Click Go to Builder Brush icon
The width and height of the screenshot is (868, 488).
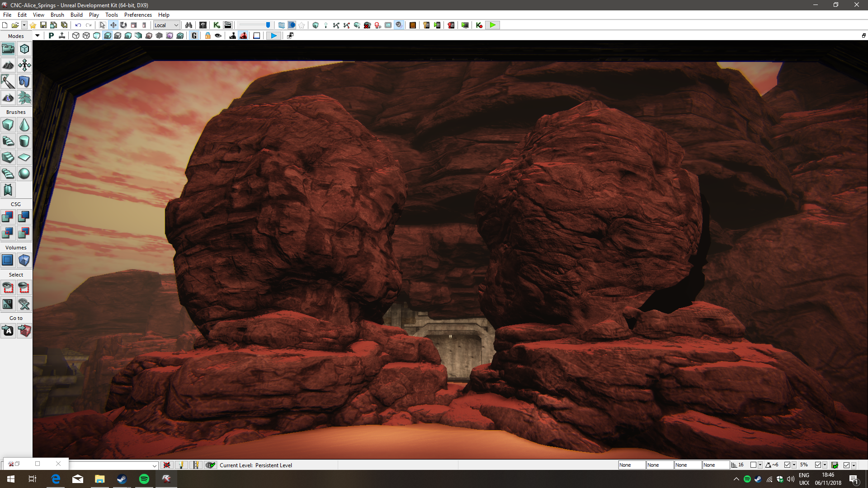pyautogui.click(x=24, y=331)
